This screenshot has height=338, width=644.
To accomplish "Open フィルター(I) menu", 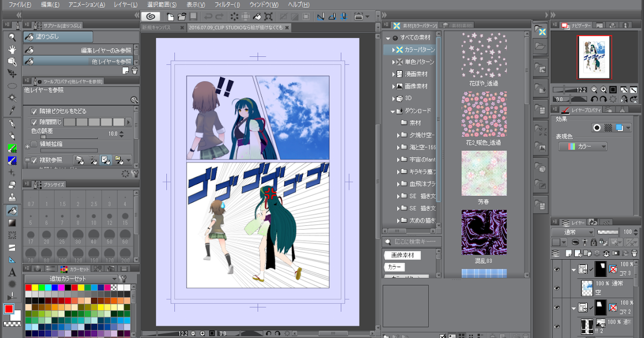I will tap(226, 4).
